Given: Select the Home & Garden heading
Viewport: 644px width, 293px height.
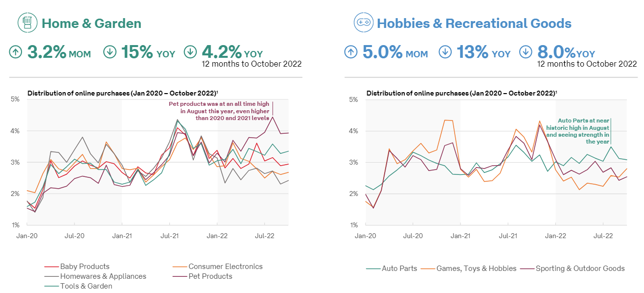Looking at the screenshot, I should [92, 24].
